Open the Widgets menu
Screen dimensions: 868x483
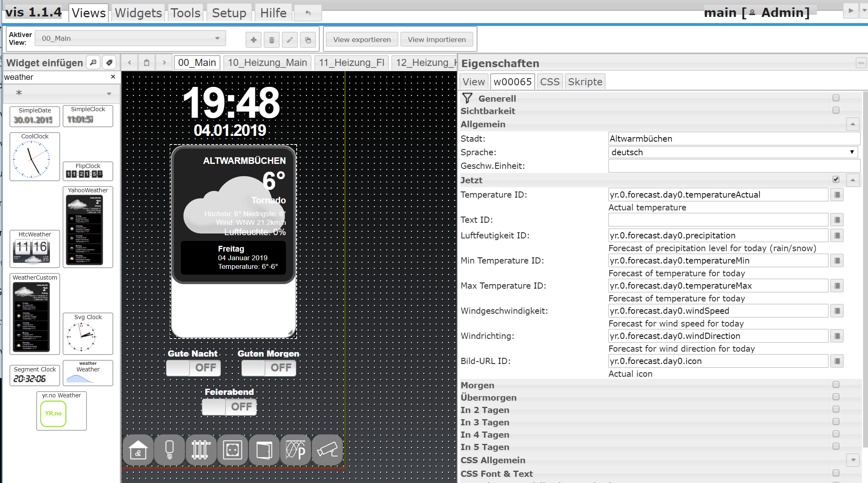(138, 13)
